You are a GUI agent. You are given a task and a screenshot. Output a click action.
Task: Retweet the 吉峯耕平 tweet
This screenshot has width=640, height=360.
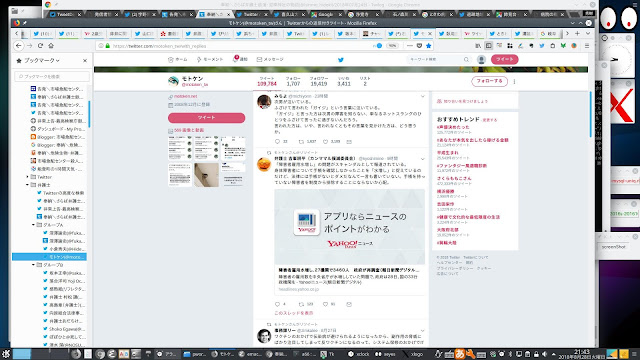301,304
